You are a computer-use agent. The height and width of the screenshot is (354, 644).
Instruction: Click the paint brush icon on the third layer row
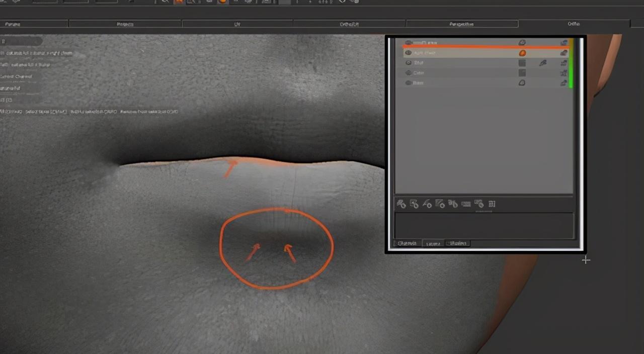click(543, 63)
